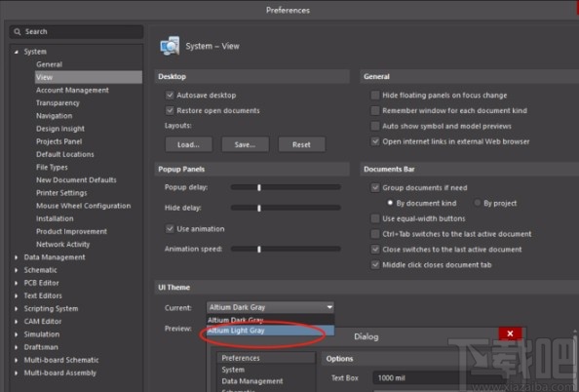
Task: Close the preview Dialog with red X
Action: pyautogui.click(x=511, y=333)
